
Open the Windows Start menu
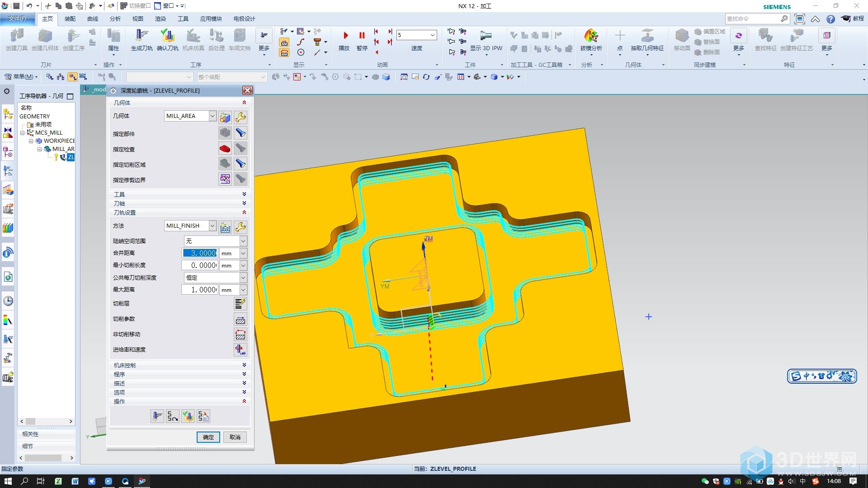[8, 481]
